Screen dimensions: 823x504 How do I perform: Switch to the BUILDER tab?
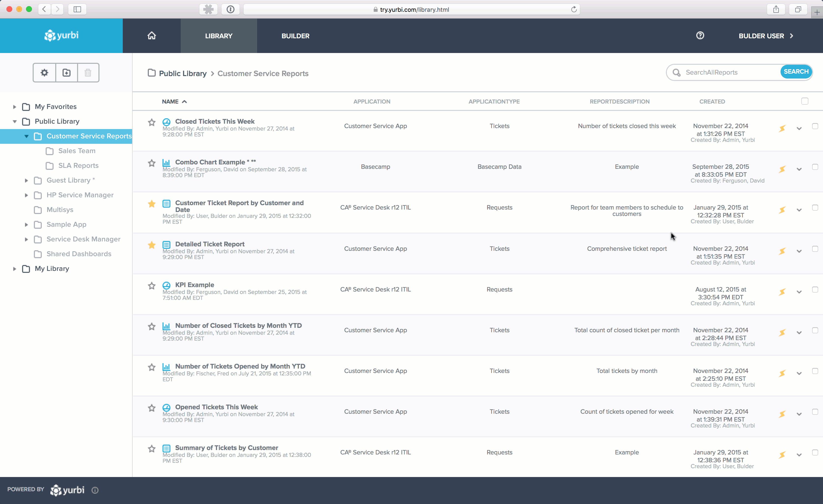point(295,36)
